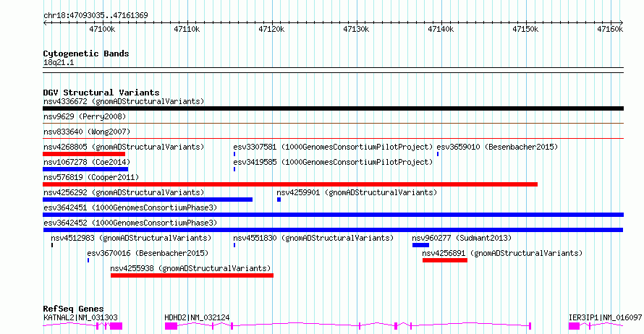Select the blue esv3642451 variant bar
644x334 pixels.
point(333,215)
